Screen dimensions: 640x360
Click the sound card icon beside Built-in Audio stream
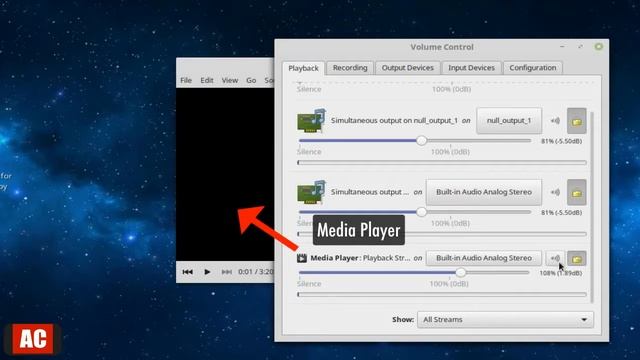(x=311, y=192)
